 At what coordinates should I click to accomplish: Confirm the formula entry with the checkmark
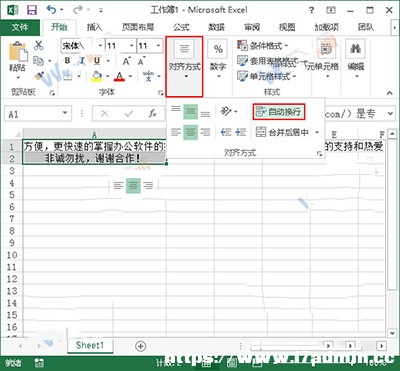(x=129, y=114)
